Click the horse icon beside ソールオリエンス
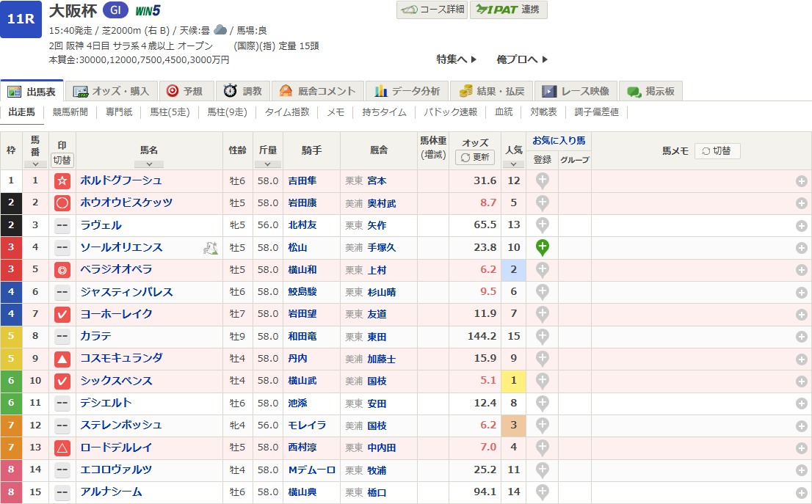 [x=211, y=248]
